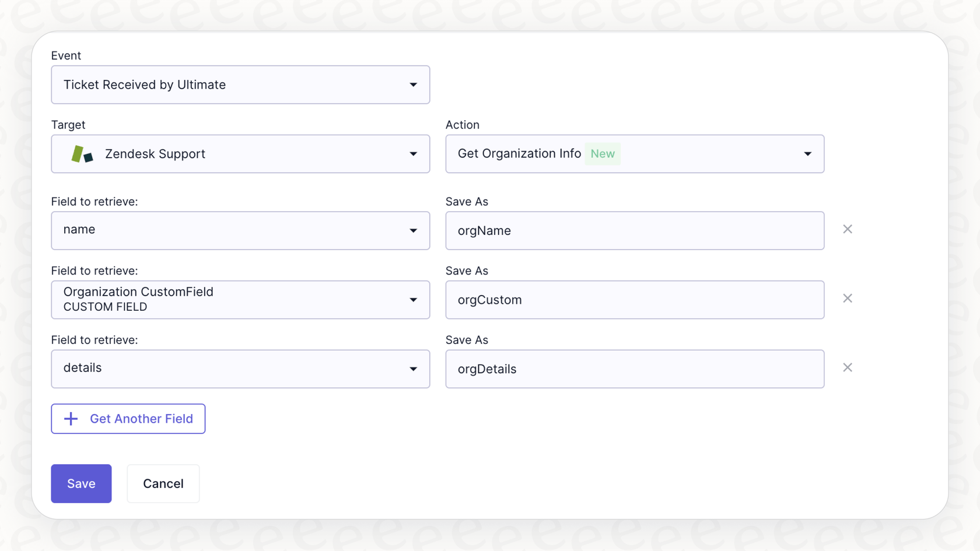Click the plus icon on Get Another Field
Viewport: 980px width, 551px height.
pos(71,419)
